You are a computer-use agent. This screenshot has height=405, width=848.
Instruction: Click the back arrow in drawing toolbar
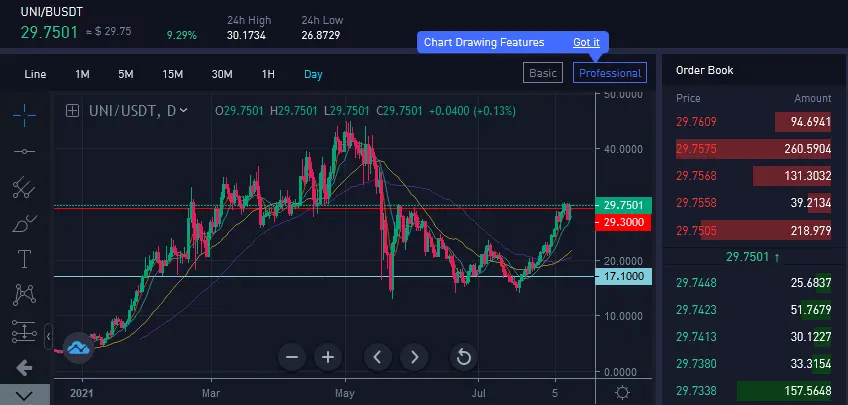coord(24,369)
